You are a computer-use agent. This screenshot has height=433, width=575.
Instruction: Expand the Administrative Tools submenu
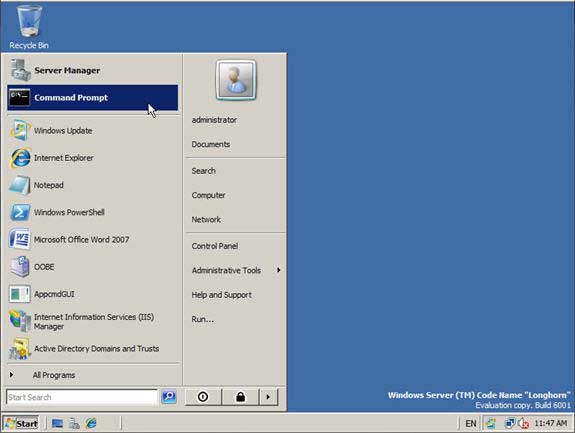tap(235, 271)
